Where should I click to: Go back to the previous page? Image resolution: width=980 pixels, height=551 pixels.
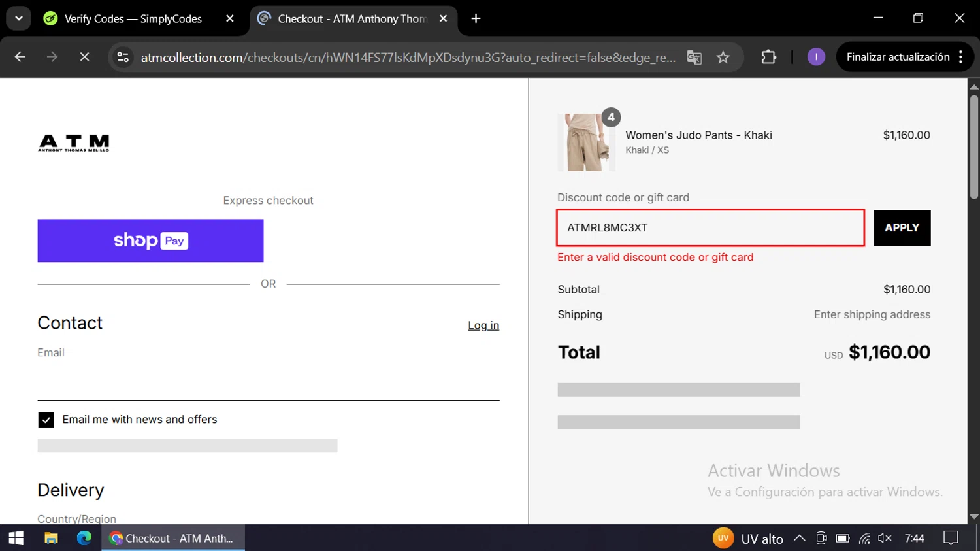click(x=20, y=57)
